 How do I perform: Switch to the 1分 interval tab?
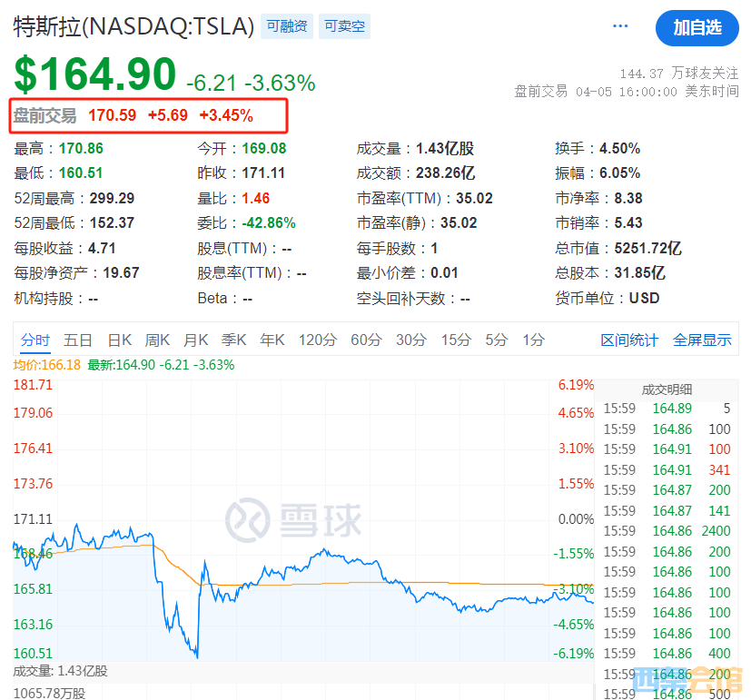534,340
